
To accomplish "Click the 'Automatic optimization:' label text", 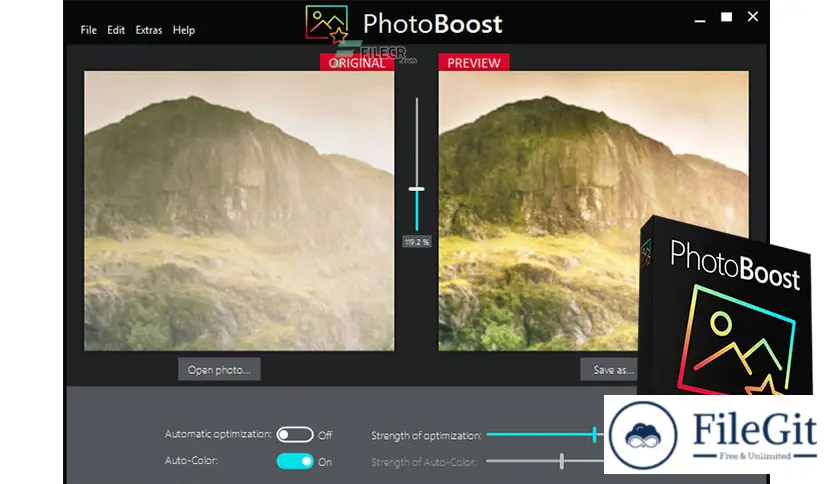I will click(218, 434).
